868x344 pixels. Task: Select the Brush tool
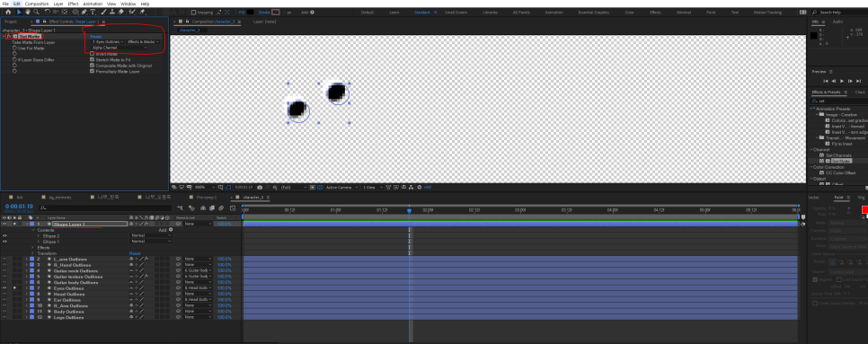click(x=103, y=12)
